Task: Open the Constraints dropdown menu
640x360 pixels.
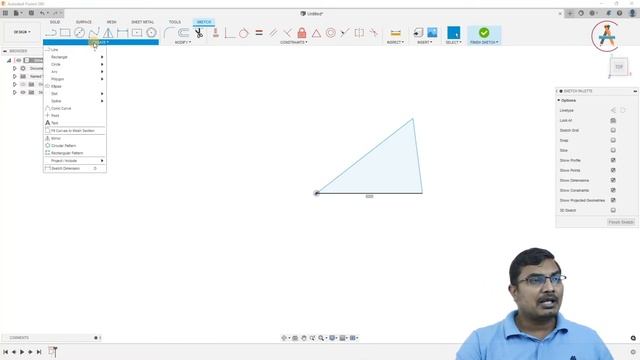Action: pos(294,42)
